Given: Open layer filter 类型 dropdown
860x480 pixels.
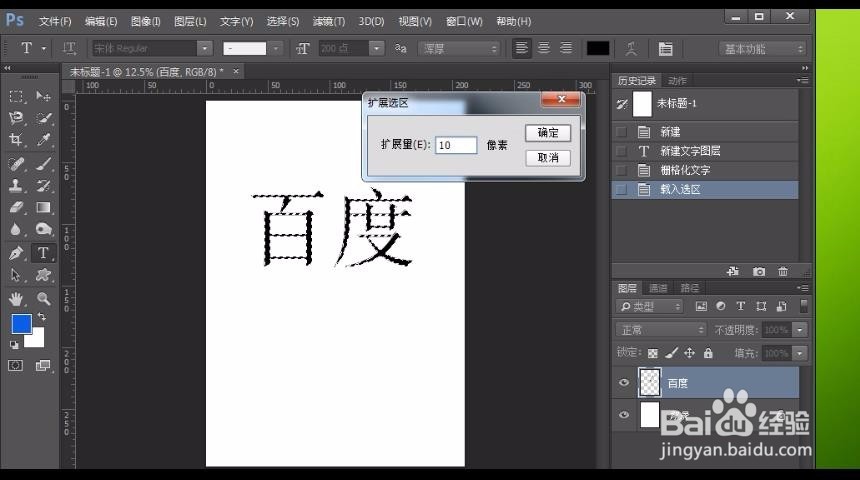Looking at the screenshot, I should pyautogui.click(x=649, y=307).
